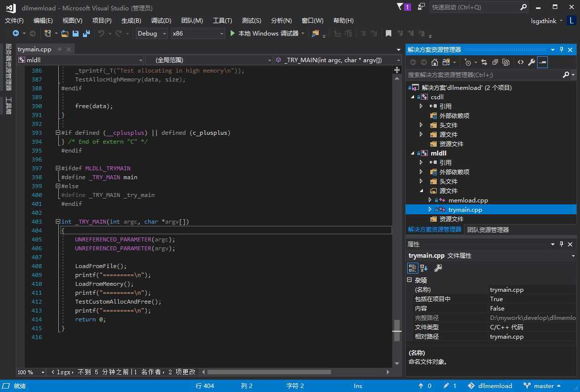Viewport: 580px width, 392px height.
Task: Sort properties alphabetically
Action: pyautogui.click(x=424, y=268)
